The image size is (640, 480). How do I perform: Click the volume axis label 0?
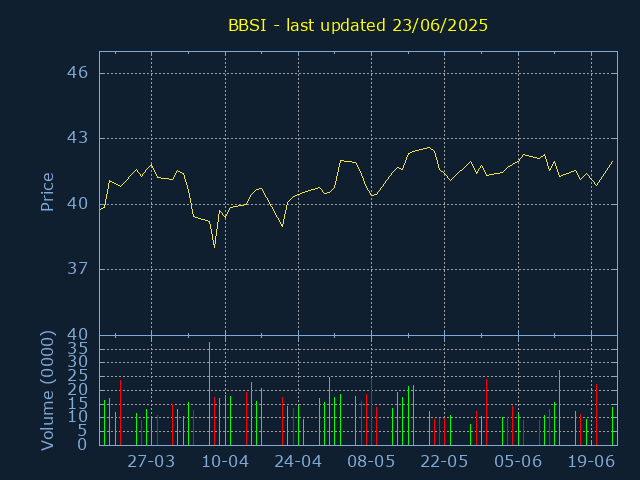(x=82, y=444)
